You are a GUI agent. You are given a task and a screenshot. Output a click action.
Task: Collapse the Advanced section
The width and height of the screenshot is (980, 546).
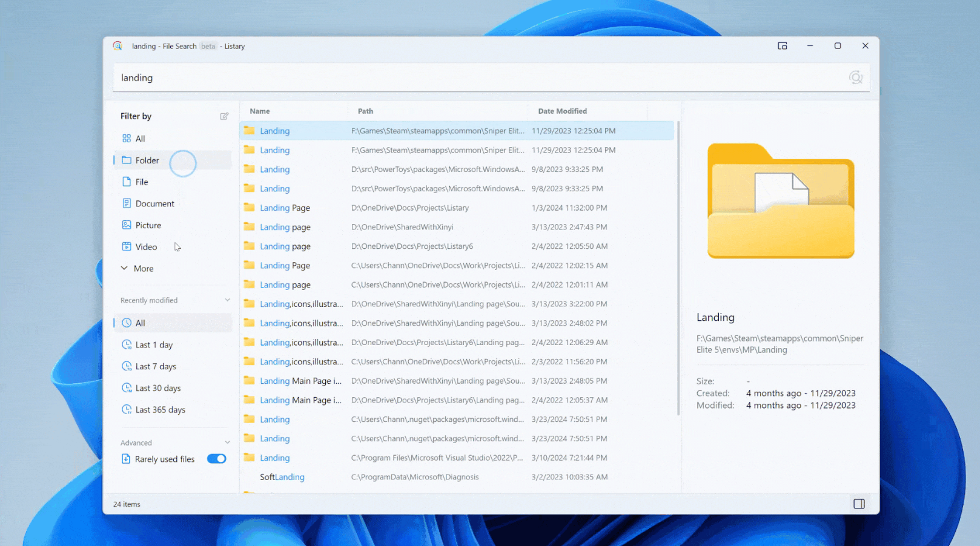click(x=227, y=442)
